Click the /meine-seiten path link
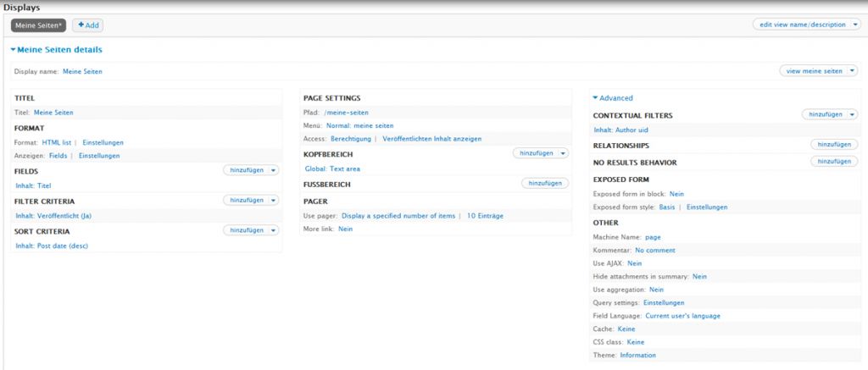This screenshot has width=868, height=370. pos(346,113)
